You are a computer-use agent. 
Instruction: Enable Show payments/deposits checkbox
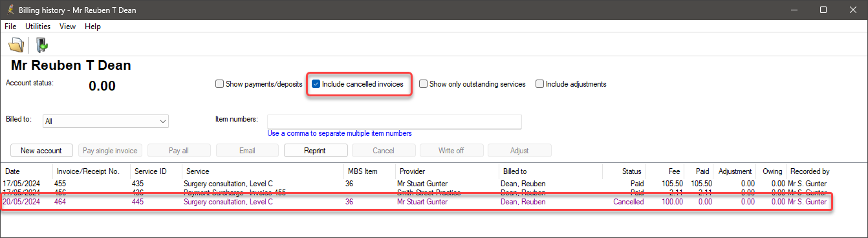pos(219,84)
